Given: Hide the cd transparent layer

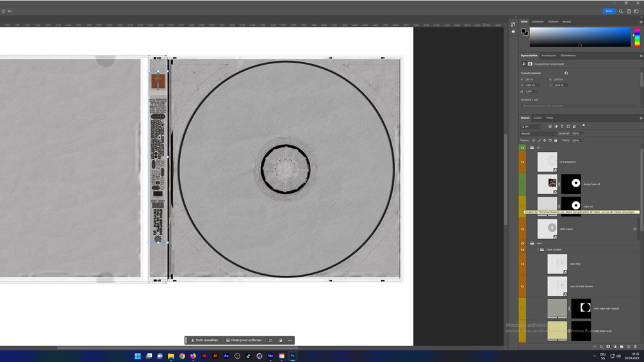Looking at the screenshot, I should pyautogui.click(x=522, y=161).
